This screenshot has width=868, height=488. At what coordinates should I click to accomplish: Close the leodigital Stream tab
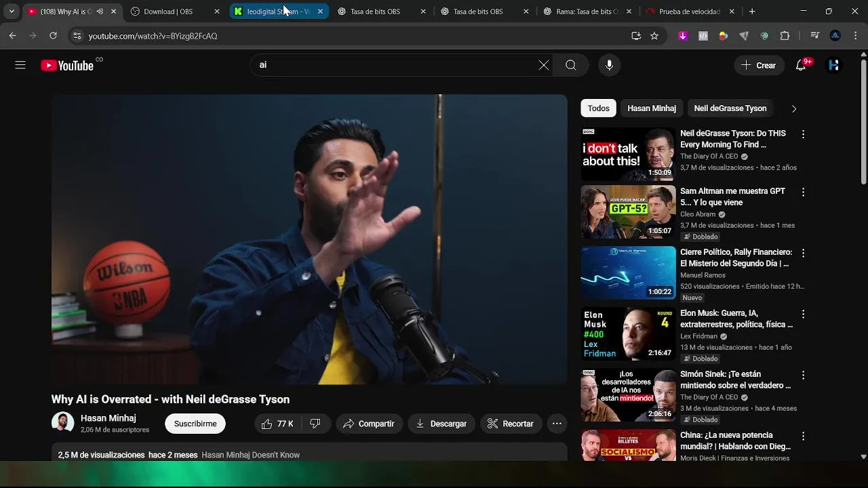pyautogui.click(x=320, y=12)
